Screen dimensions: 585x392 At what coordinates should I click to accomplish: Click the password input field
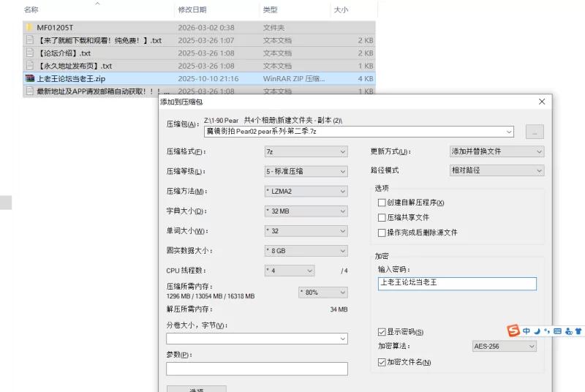point(457,284)
